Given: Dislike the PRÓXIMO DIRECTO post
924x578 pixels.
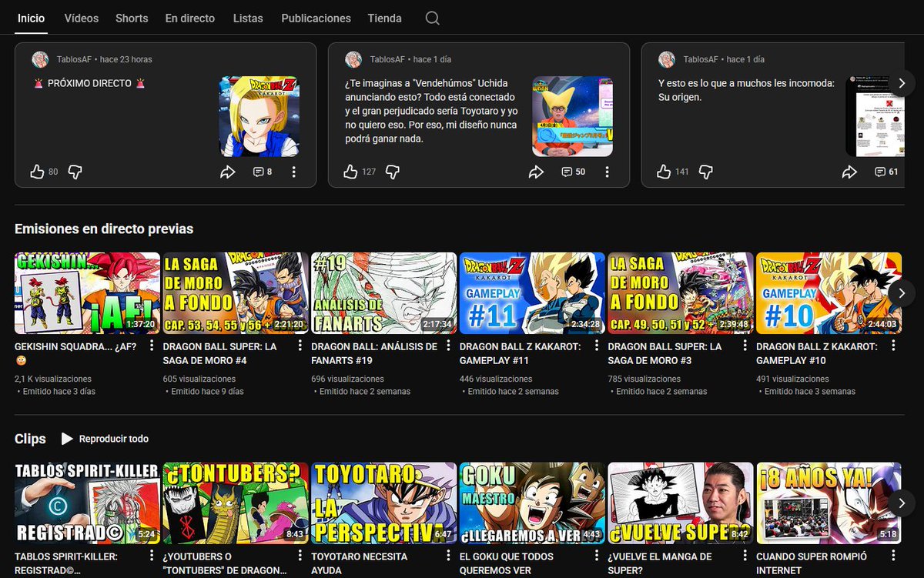Looking at the screenshot, I should click(x=75, y=172).
